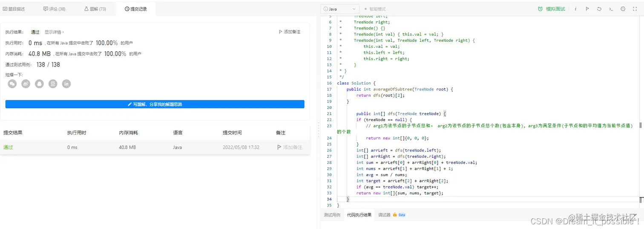Click code line 'if (avg == treeNode.val) target++;'
The height and width of the screenshot is (229, 644).
point(397,187)
